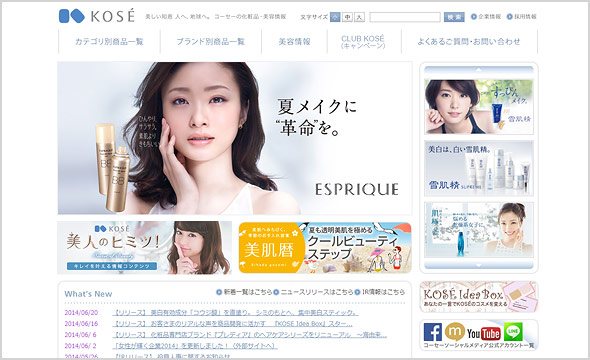Focus the site search text field
The height and width of the screenshot is (360, 590).
point(405,17)
